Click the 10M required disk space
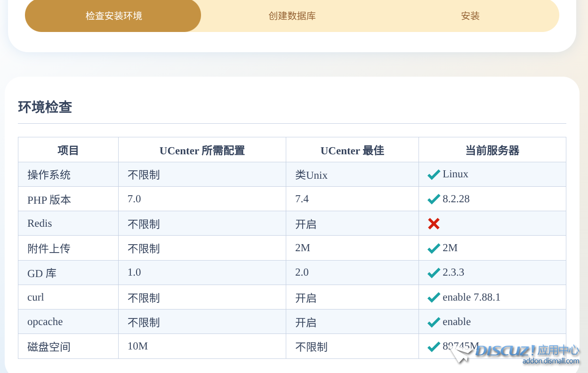 (137, 346)
